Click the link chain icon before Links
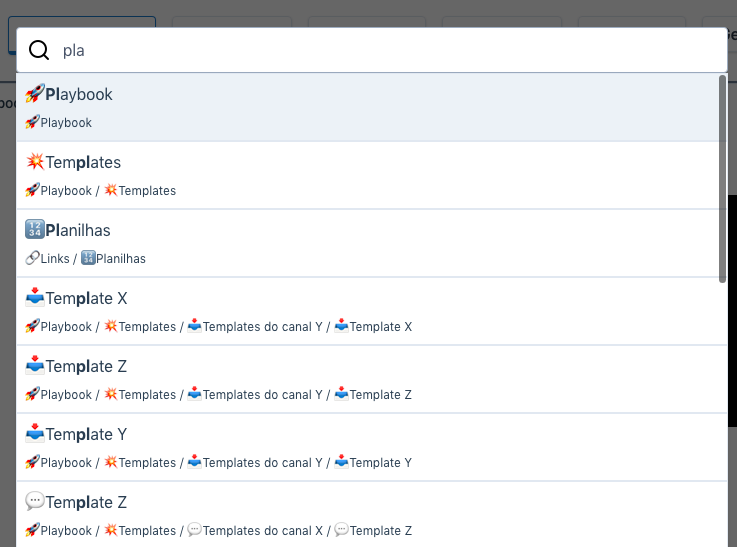This screenshot has height=547, width=737. coord(32,258)
